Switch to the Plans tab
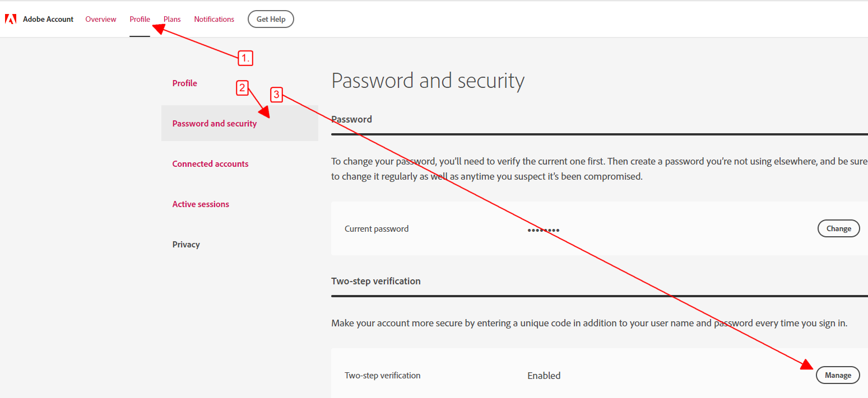This screenshot has height=398, width=868. pyautogui.click(x=171, y=18)
